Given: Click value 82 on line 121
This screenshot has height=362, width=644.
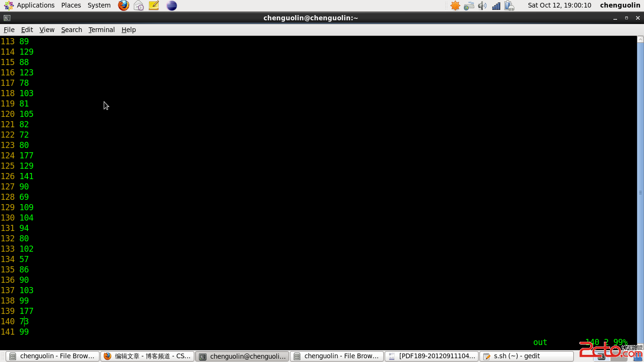Looking at the screenshot, I should coord(24,124).
